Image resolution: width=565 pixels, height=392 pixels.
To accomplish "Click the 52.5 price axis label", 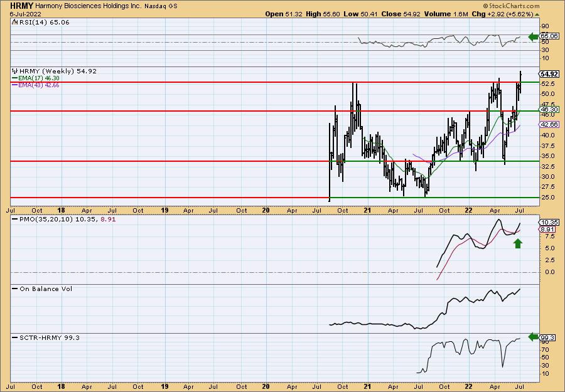I will point(547,83).
